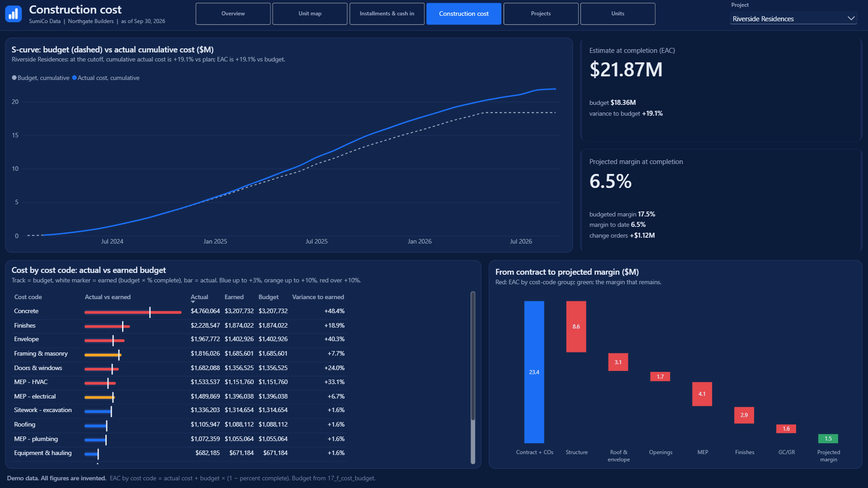Open the Units tab

[x=618, y=14]
